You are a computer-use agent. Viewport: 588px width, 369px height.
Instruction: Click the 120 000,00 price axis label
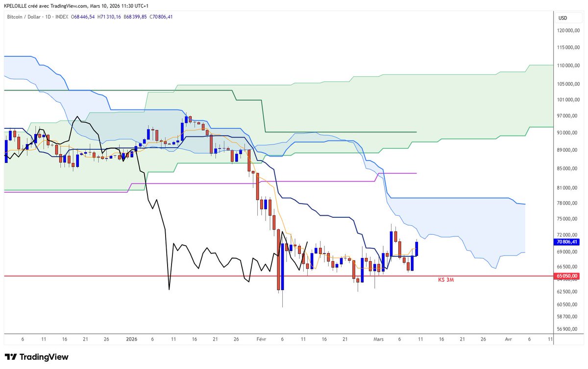coord(567,30)
